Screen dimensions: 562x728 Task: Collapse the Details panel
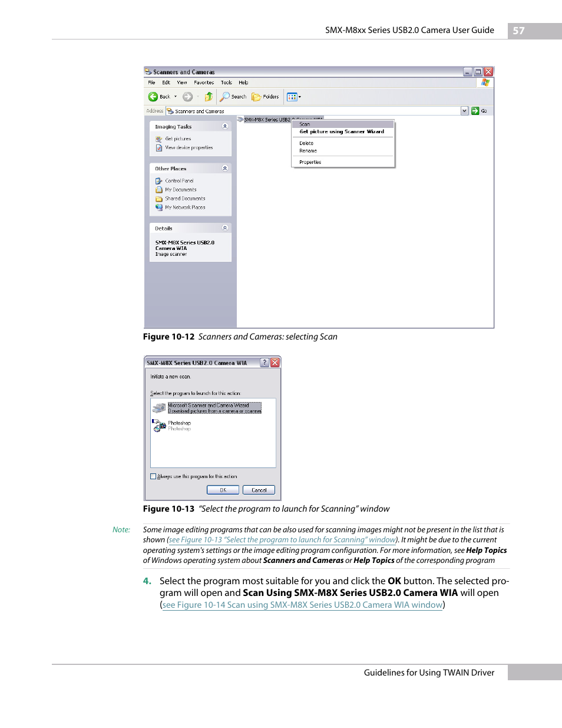click(x=224, y=228)
